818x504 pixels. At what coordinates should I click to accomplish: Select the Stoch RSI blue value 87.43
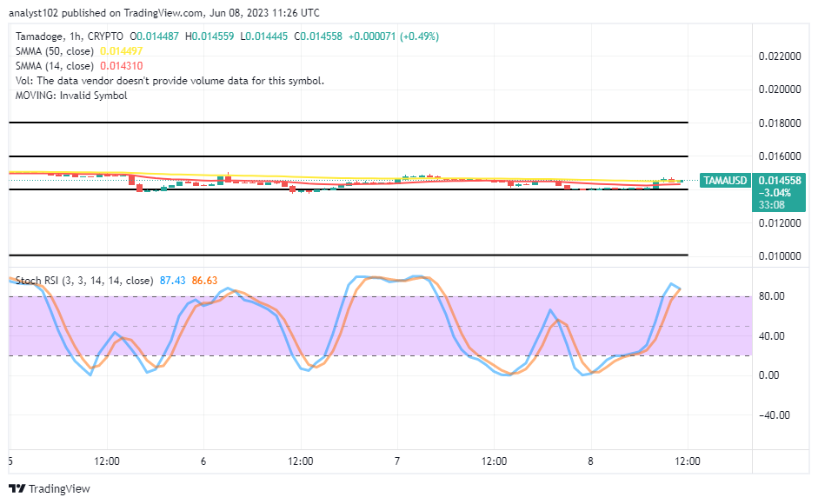click(173, 281)
